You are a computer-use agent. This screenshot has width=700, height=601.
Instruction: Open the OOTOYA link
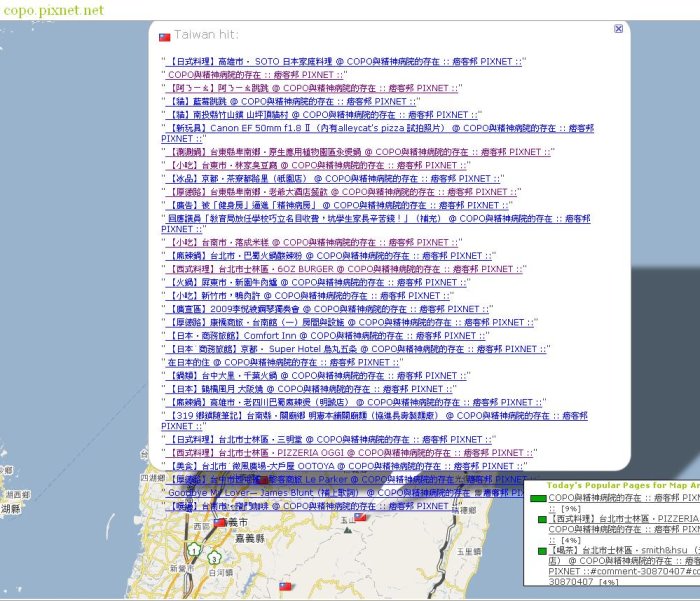coord(344,467)
